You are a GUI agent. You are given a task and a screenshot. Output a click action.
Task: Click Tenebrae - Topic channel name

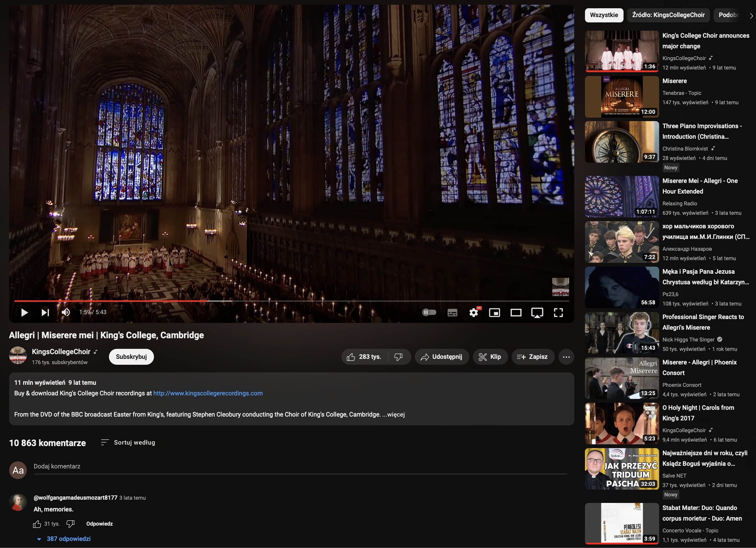(x=682, y=93)
